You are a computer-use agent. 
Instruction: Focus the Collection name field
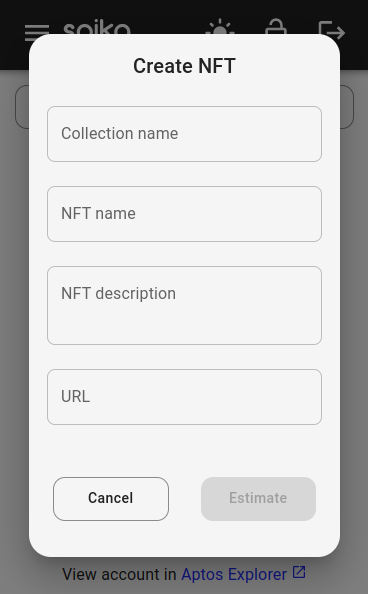[184, 134]
